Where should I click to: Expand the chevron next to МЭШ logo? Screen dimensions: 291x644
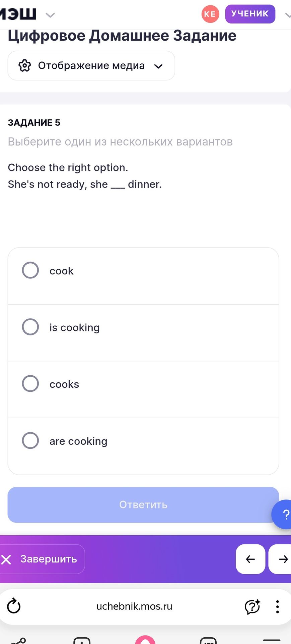click(x=50, y=15)
